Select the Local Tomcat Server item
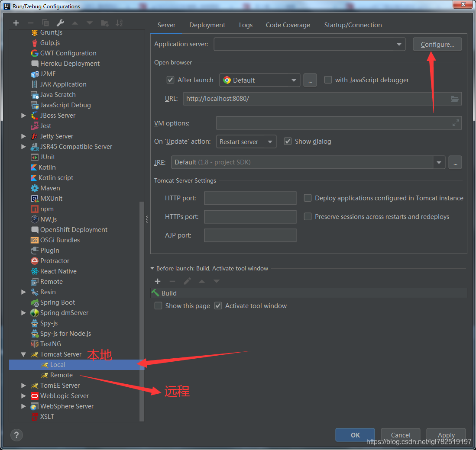 (x=77, y=365)
